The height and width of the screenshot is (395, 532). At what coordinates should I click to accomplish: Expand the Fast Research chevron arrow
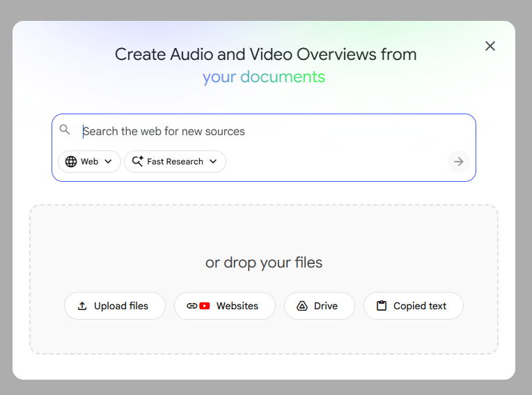tap(213, 162)
